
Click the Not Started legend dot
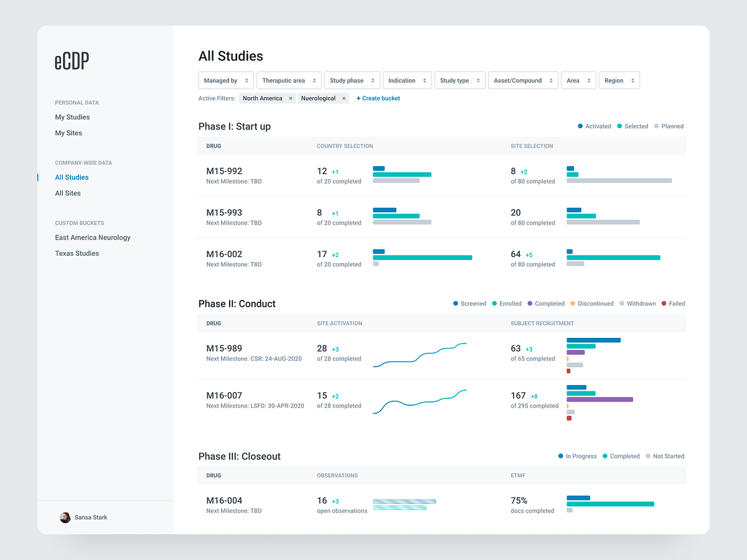649,456
